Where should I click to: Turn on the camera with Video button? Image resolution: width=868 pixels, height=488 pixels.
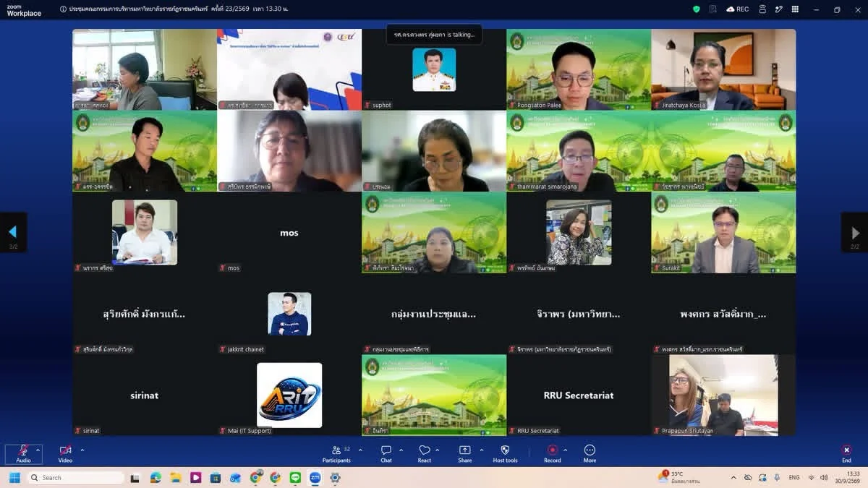(66, 453)
